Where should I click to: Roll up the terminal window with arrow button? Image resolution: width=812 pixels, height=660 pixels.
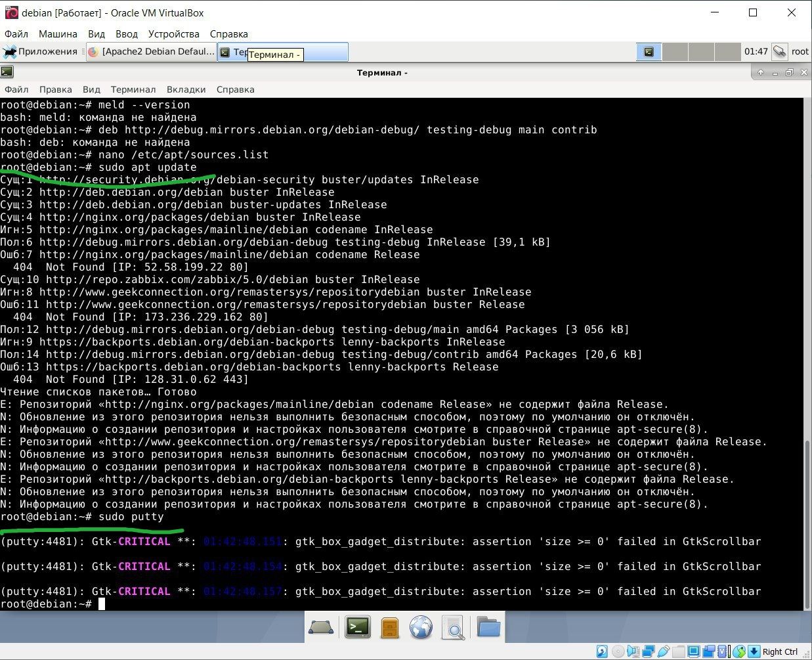point(761,72)
